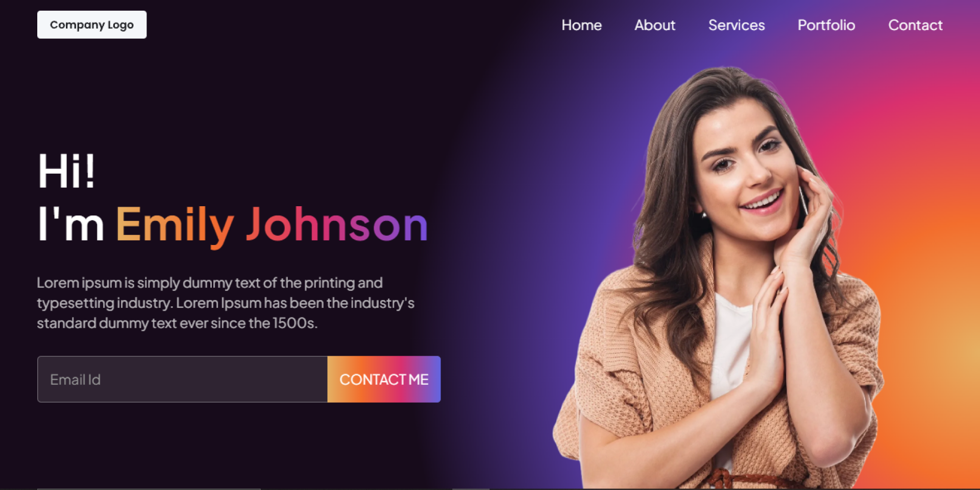Click the first line of Lorem ipsum paragraph

[x=210, y=283]
